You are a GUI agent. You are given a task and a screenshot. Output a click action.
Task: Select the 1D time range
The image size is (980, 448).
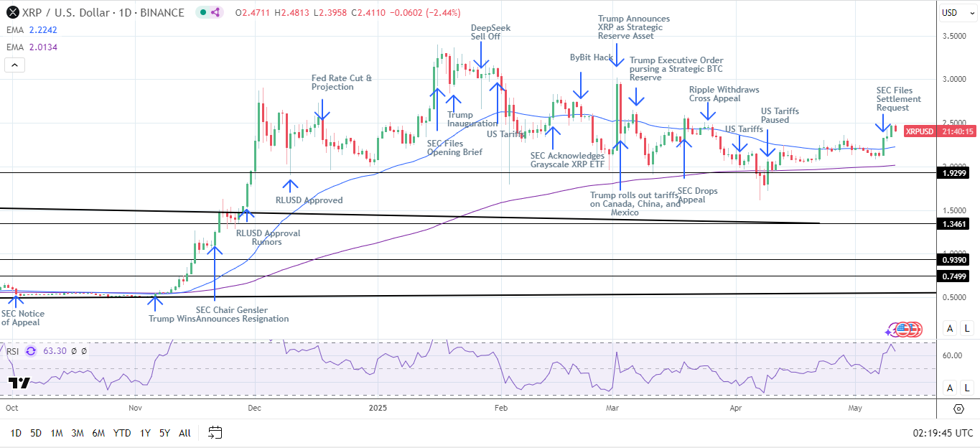click(x=15, y=433)
